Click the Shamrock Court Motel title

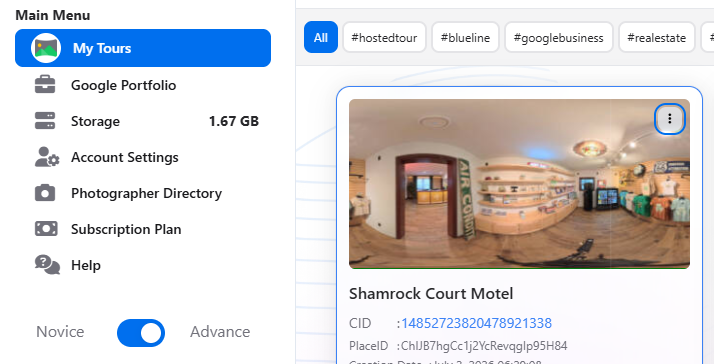pos(431,293)
